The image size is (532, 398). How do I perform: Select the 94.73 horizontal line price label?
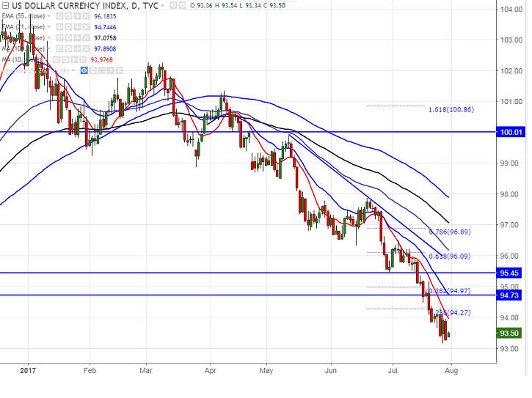[x=509, y=295]
